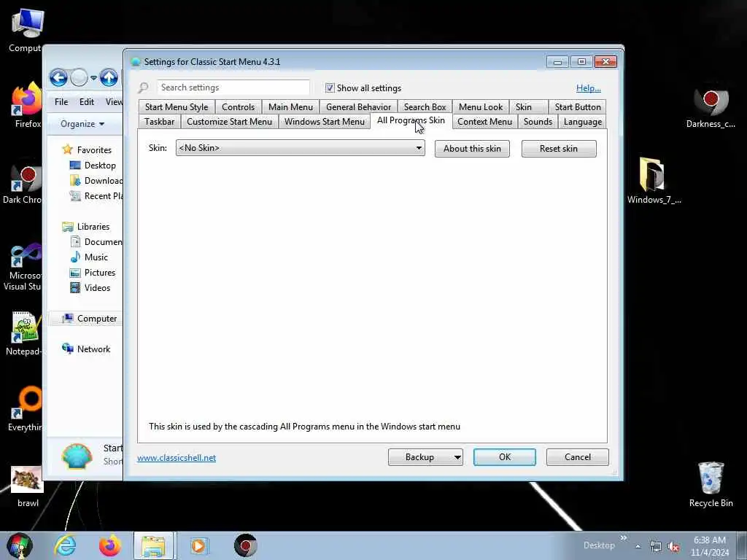Click the volume icon in system tray
The width and height of the screenshot is (747, 560).
tap(673, 547)
